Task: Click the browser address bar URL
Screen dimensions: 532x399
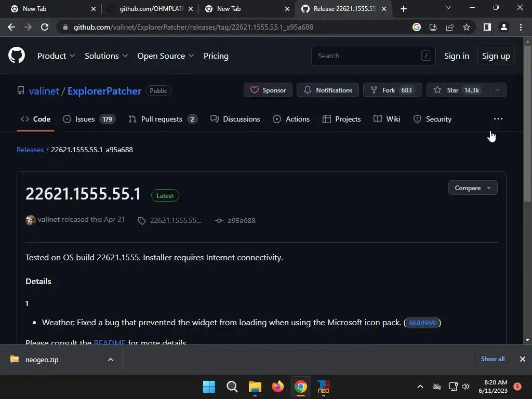Action: [x=193, y=27]
